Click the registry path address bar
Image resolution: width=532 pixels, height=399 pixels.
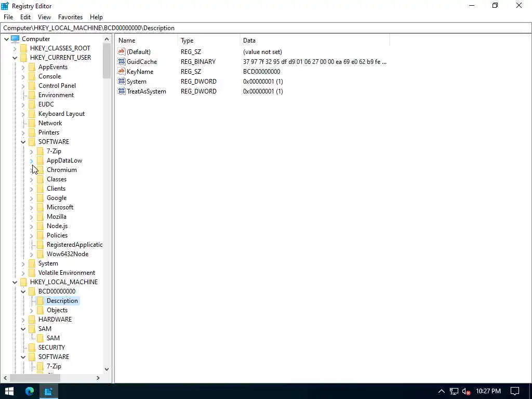[266, 28]
